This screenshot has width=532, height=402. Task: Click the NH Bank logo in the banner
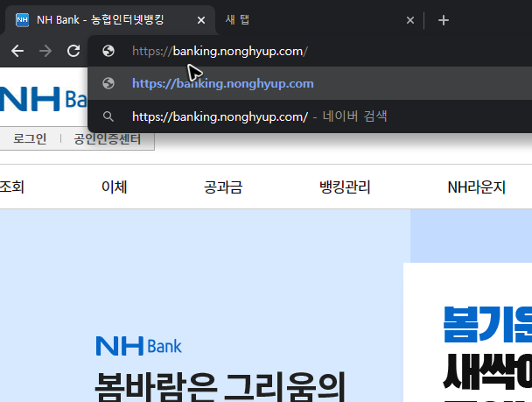(139, 346)
